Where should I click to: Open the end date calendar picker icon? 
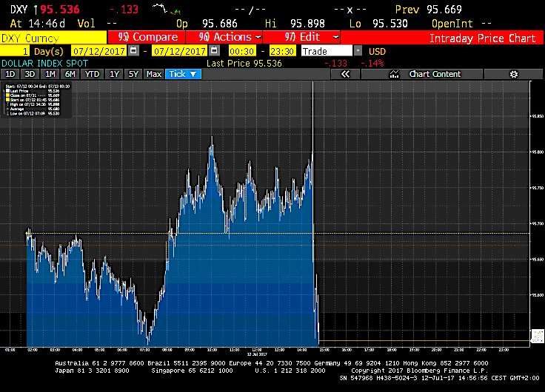tap(215, 51)
